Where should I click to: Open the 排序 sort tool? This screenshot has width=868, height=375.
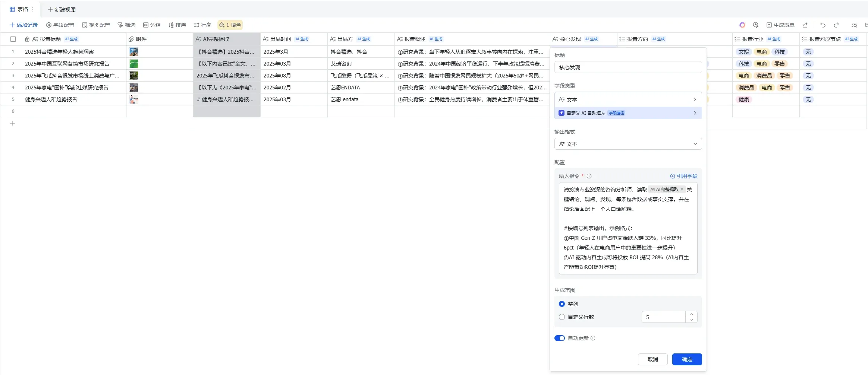(177, 25)
